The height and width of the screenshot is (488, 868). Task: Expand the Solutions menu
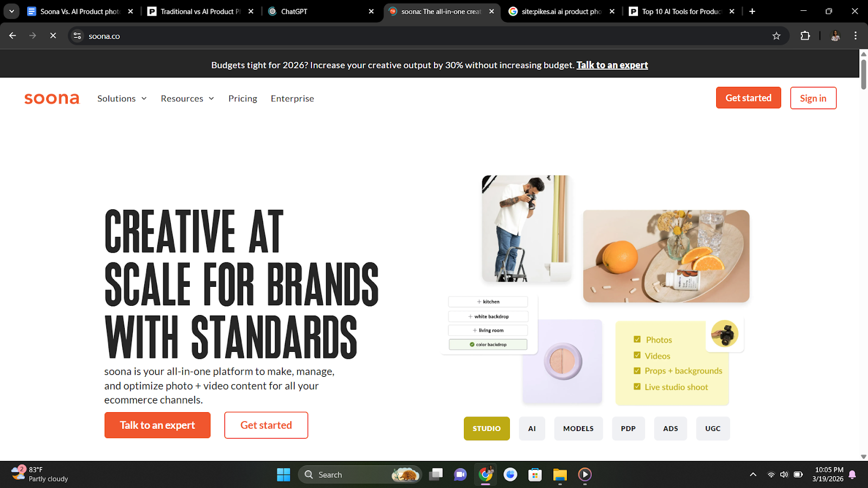tap(122, 99)
